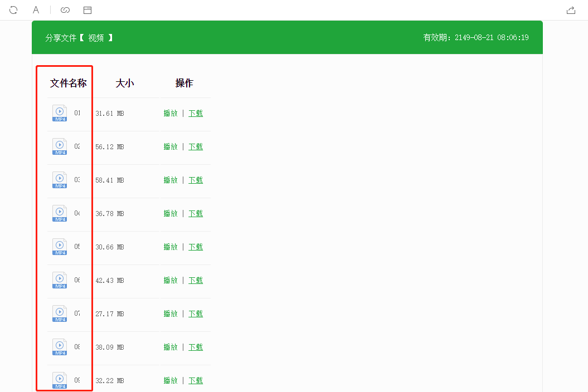Open the font size 'A' tool
This screenshot has width=588, height=392.
tap(36, 9)
